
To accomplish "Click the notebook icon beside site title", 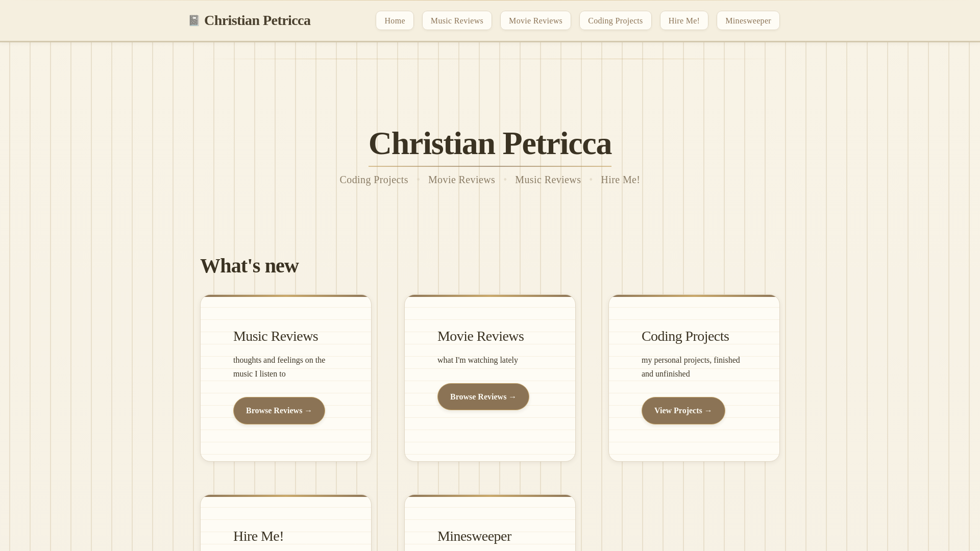I will (194, 20).
